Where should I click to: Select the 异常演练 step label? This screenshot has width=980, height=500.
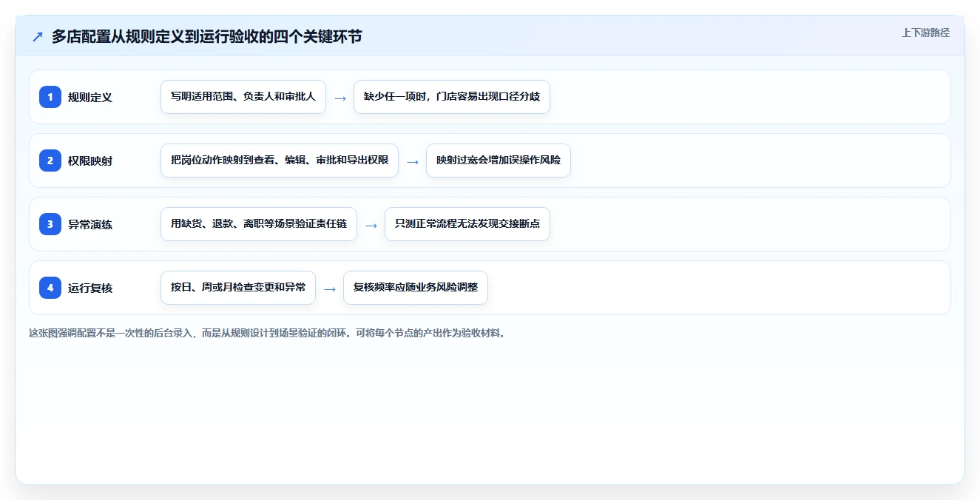click(90, 224)
